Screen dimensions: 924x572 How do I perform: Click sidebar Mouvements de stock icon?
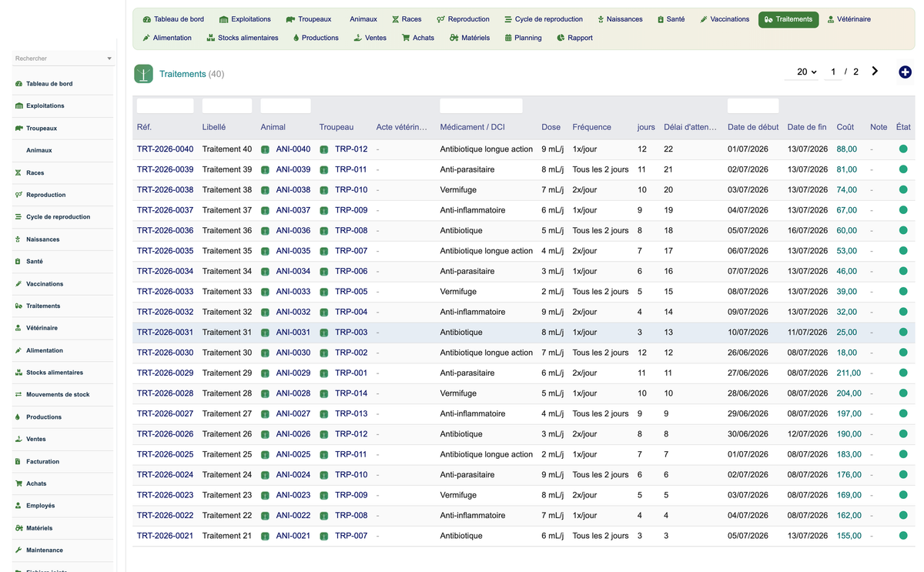point(18,395)
